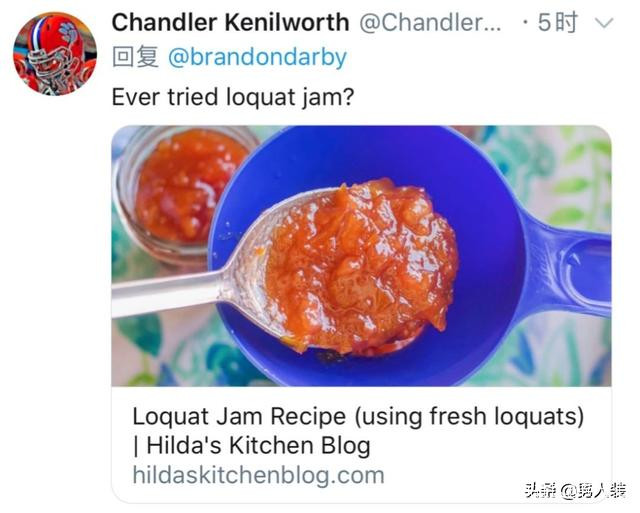Click the Hilda's Kitchen Blog title line
Image resolution: width=640 pixels, height=513 pixels.
tap(251, 445)
